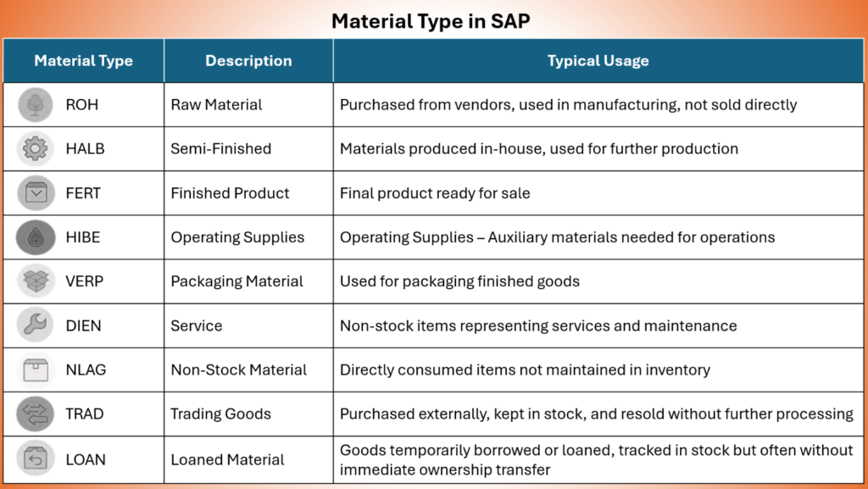This screenshot has width=868, height=489.
Task: Click the FERT finished product box icon
Action: [x=36, y=193]
